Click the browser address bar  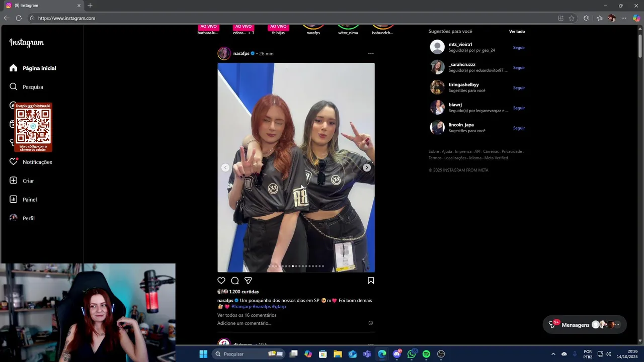point(292,18)
